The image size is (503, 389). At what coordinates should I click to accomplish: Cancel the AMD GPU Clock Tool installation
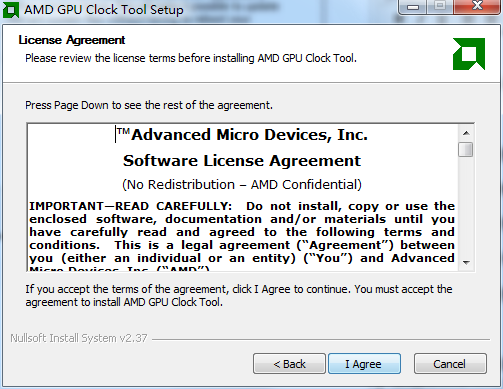tap(450, 364)
